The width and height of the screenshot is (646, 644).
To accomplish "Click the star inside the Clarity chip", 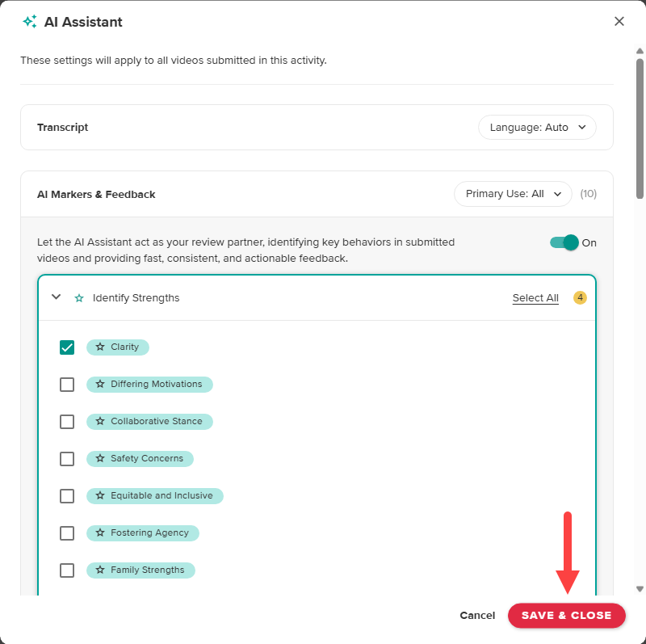I will 99,347.
